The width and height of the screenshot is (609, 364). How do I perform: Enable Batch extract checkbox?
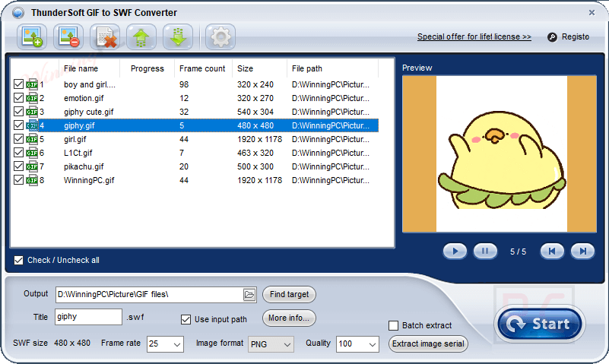point(393,325)
